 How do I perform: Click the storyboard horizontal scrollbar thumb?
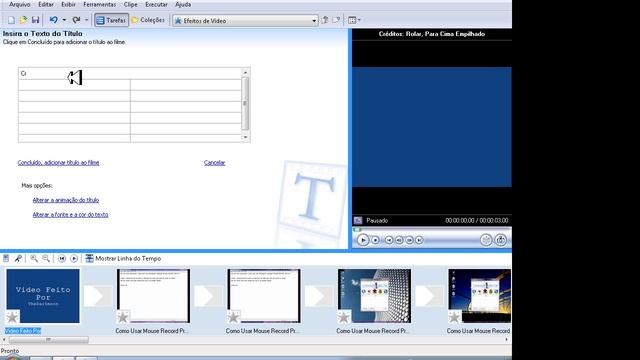[x=49, y=340]
